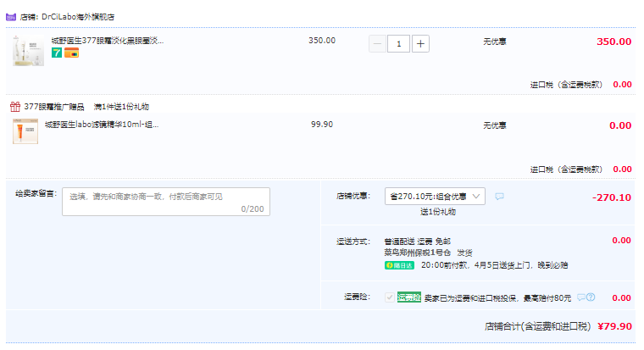Image resolution: width=644 pixels, height=350 pixels.
Task: Click 无优惠 in the eye cream row
Action: tap(495, 42)
